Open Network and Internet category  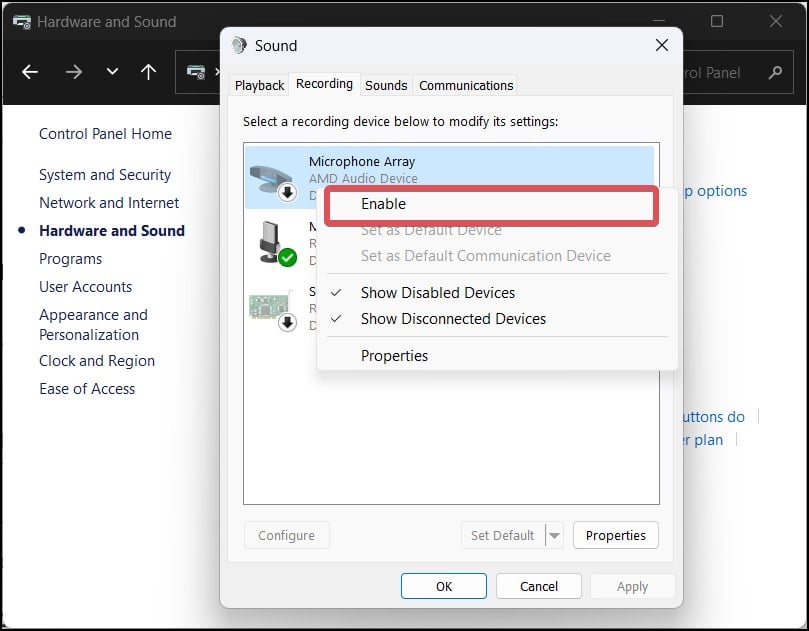pyautogui.click(x=109, y=203)
